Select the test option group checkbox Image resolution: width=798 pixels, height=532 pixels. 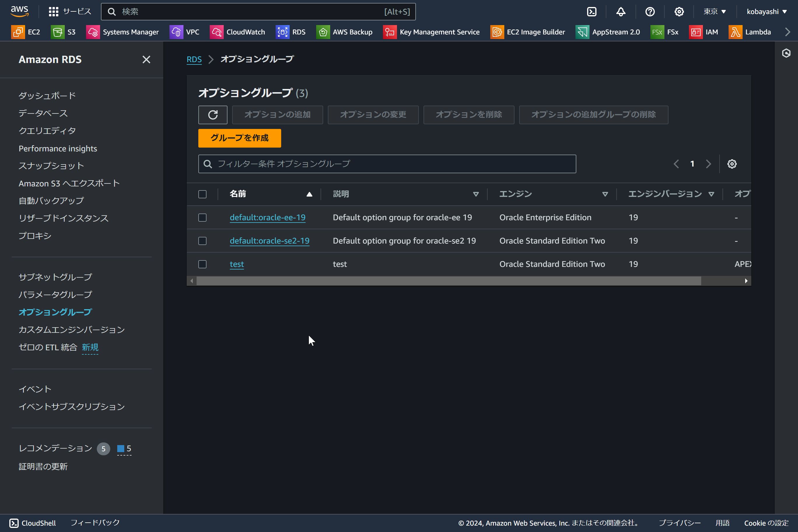(x=202, y=264)
